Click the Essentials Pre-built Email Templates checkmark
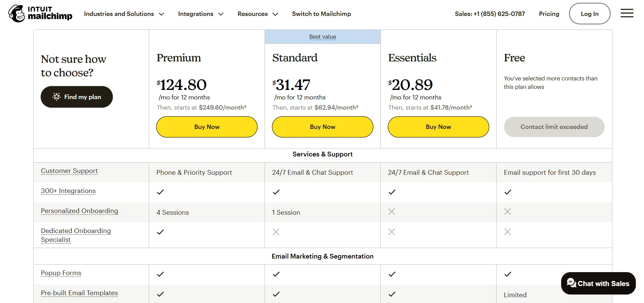 [x=392, y=294]
